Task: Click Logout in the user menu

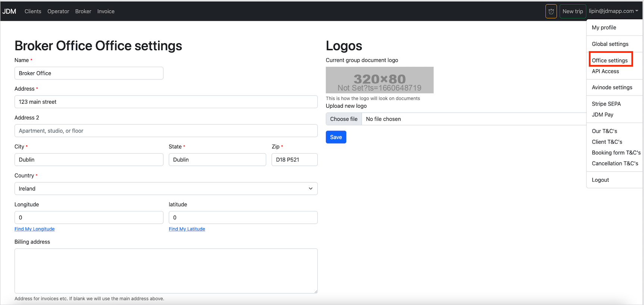Action: coord(600,180)
